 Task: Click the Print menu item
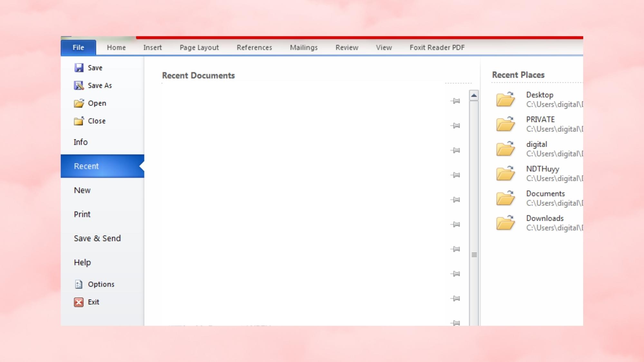pos(82,214)
